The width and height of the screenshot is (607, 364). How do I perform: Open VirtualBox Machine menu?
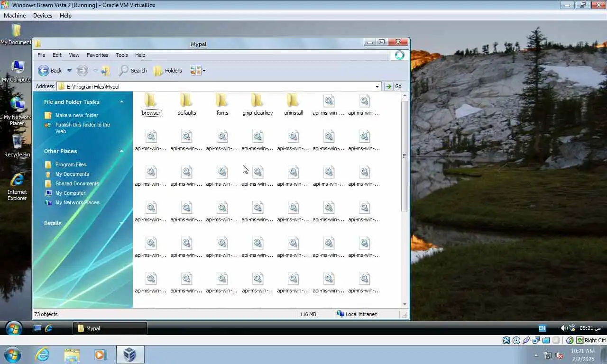pyautogui.click(x=15, y=16)
